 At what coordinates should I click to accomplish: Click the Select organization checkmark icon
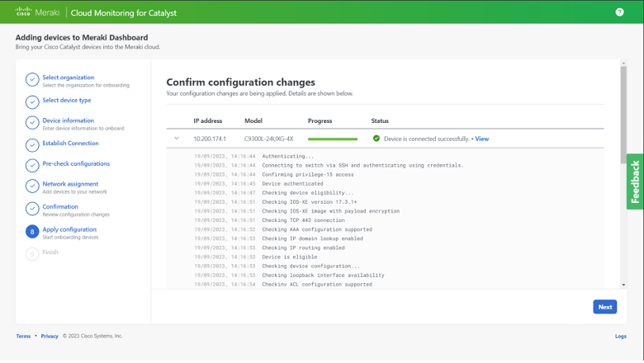(x=32, y=80)
